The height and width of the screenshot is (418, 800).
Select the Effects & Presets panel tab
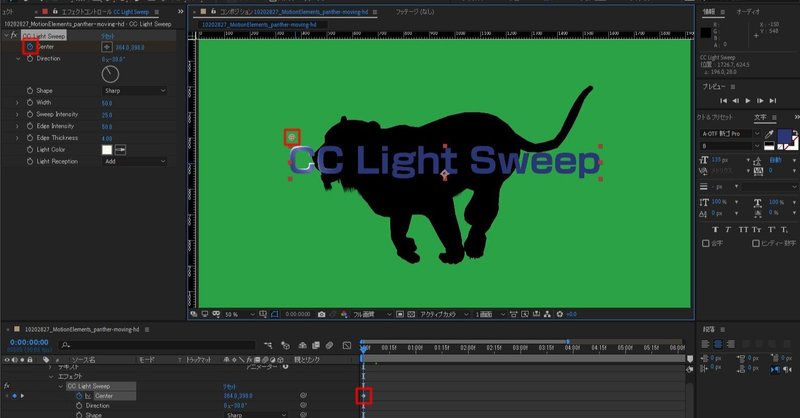click(x=715, y=117)
